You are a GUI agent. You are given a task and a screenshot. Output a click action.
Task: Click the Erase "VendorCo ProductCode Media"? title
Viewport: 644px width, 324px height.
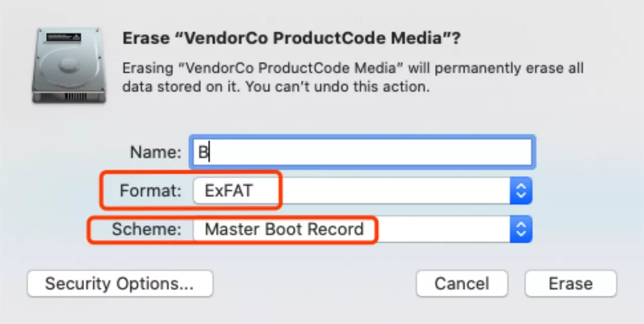[292, 39]
